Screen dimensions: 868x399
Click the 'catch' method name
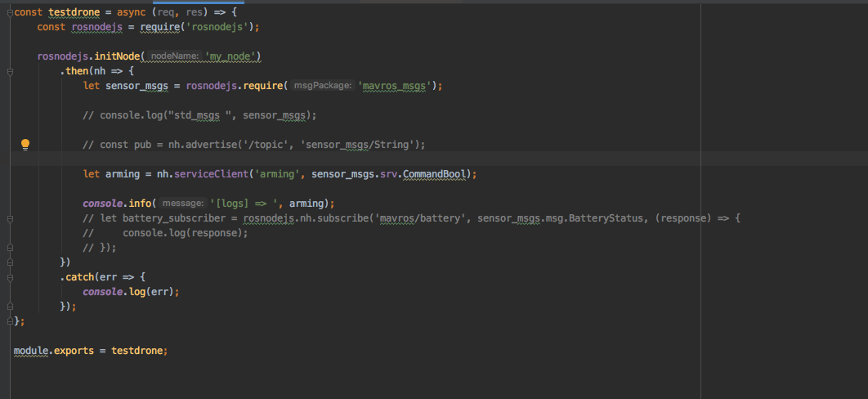click(x=80, y=276)
